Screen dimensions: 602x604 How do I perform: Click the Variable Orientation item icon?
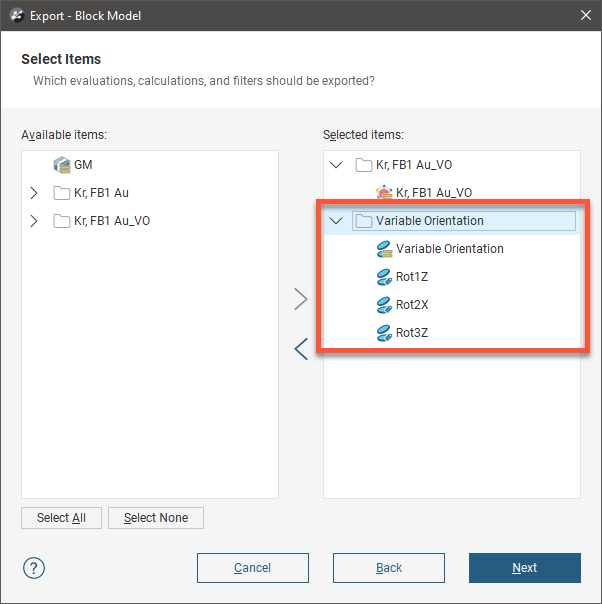click(x=383, y=249)
